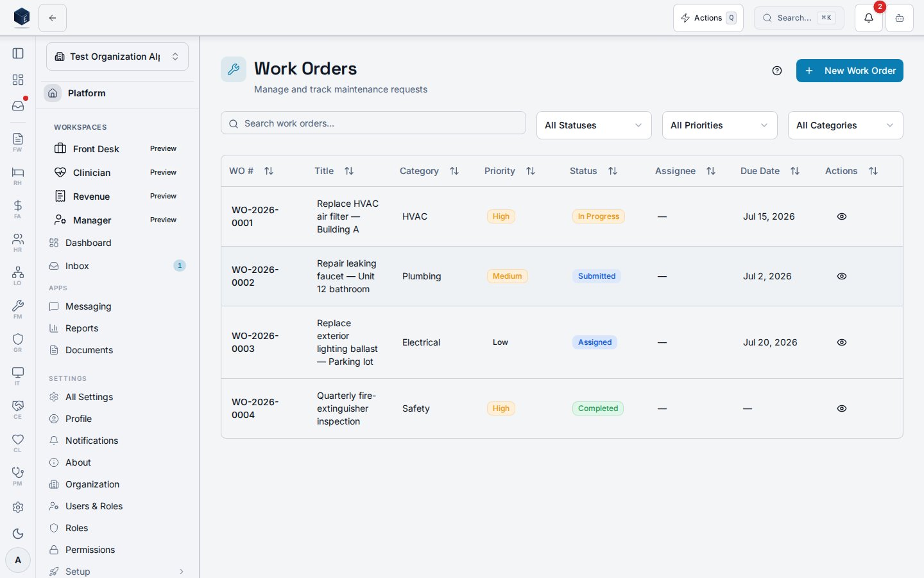This screenshot has height=578, width=924.
Task: Open Organization settings
Action: [117, 484]
